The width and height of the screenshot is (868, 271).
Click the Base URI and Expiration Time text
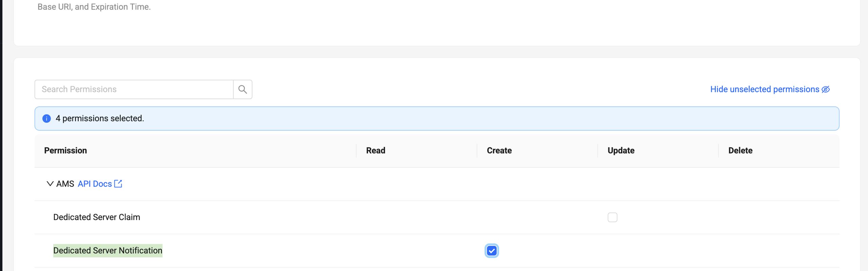click(94, 7)
